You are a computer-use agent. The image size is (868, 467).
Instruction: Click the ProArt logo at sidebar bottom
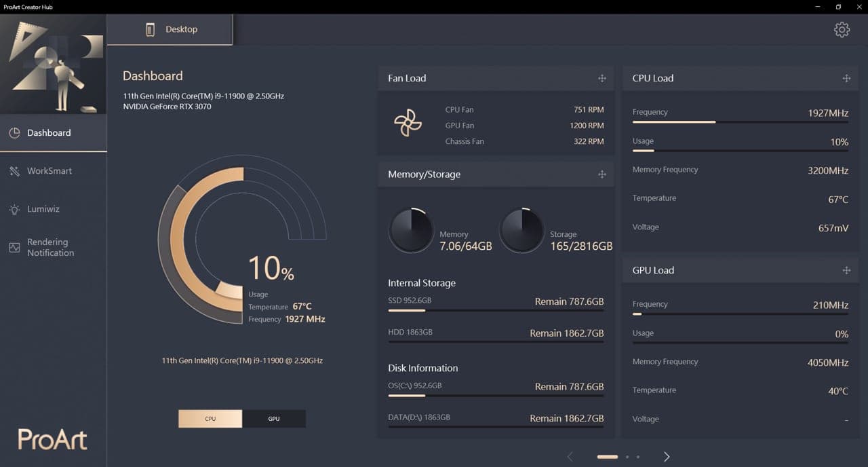point(53,439)
